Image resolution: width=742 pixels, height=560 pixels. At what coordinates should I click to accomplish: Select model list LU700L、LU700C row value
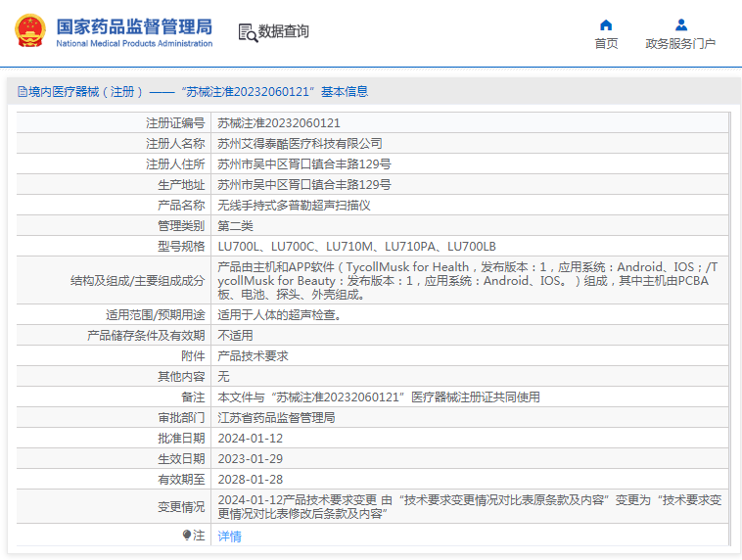coord(356,246)
